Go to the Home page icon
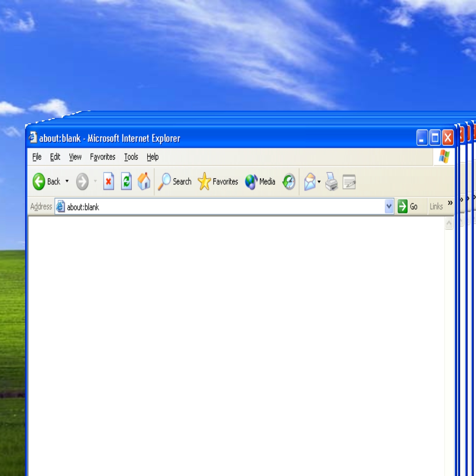The height and width of the screenshot is (476, 476). tap(144, 181)
